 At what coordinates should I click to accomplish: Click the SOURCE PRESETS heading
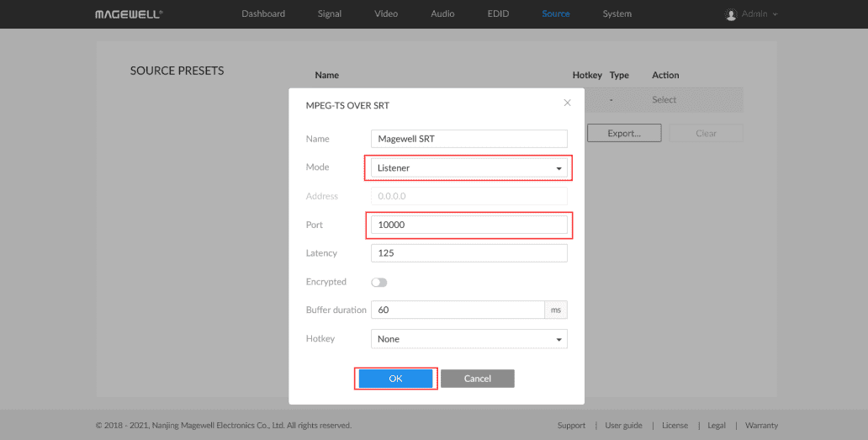[177, 71]
